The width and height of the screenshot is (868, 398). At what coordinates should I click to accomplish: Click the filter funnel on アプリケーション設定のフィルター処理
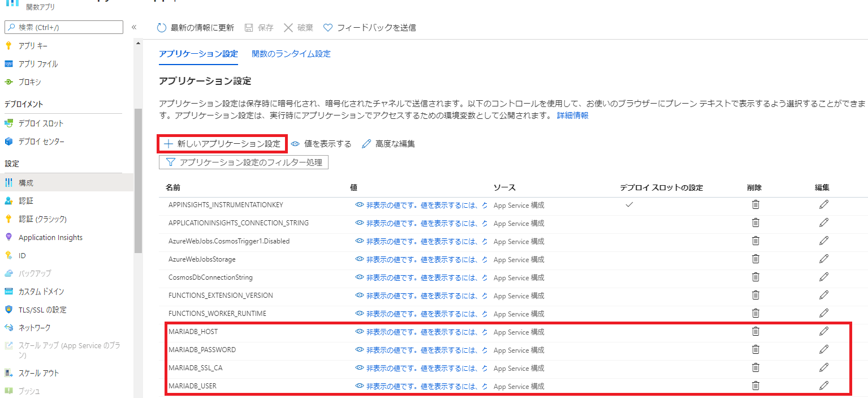(x=170, y=161)
